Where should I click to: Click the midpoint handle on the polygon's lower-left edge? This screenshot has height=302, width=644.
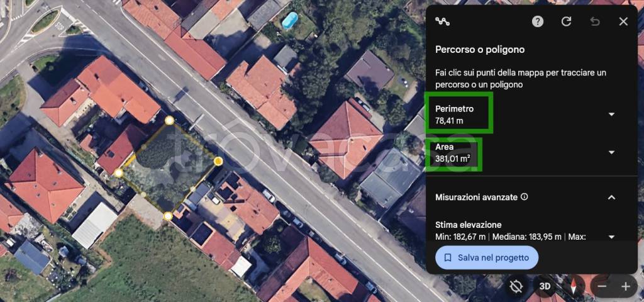point(143,194)
